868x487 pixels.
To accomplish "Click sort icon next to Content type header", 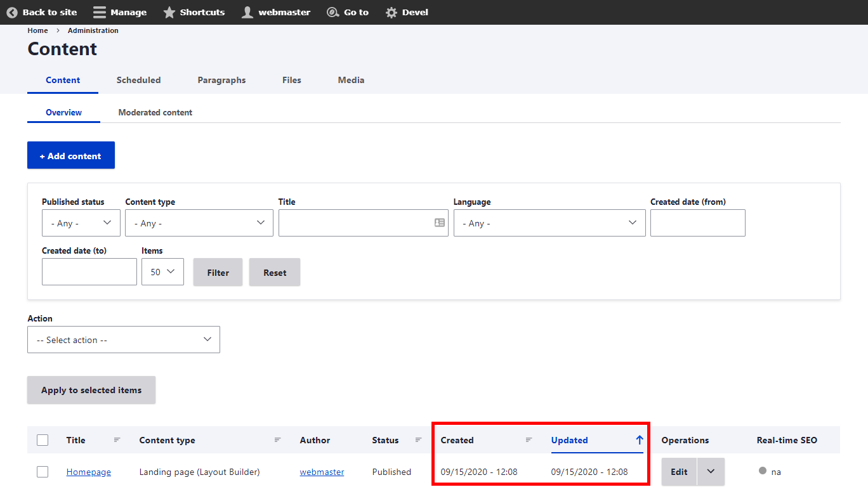I will pyautogui.click(x=278, y=440).
